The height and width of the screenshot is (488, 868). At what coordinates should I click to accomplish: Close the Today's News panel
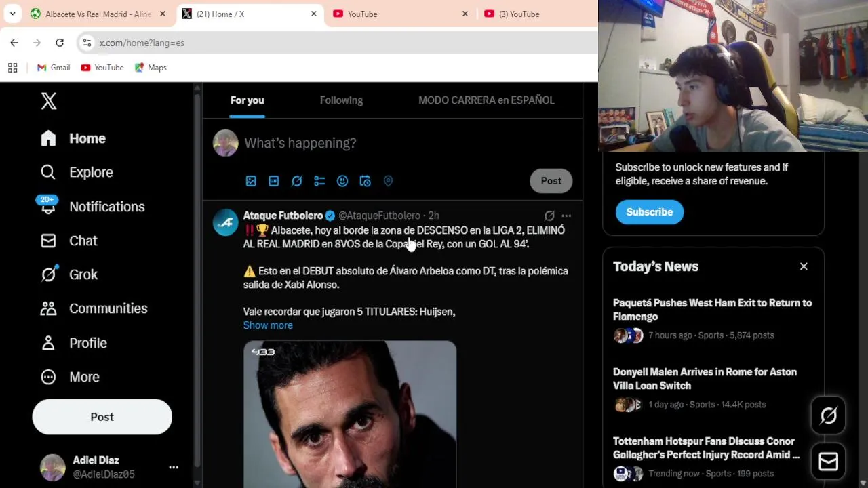(804, 266)
